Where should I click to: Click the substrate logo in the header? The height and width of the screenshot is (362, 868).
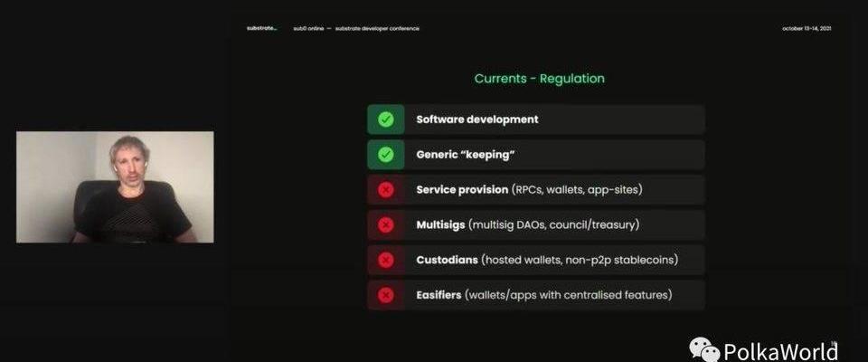261,28
